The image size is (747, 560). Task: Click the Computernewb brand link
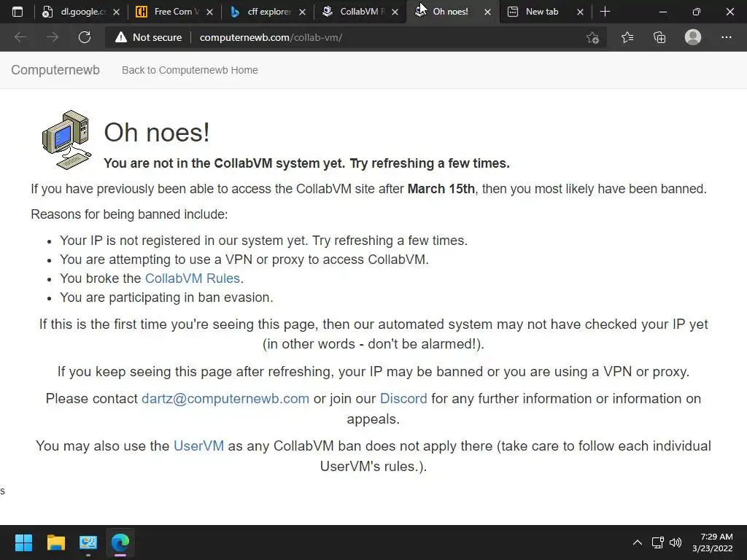click(x=55, y=70)
